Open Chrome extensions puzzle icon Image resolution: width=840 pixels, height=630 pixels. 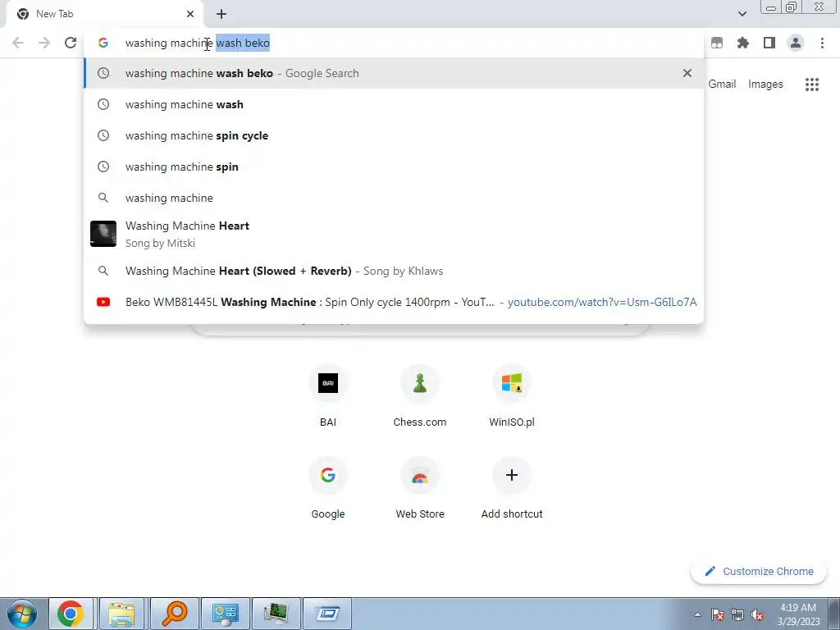tap(743, 43)
